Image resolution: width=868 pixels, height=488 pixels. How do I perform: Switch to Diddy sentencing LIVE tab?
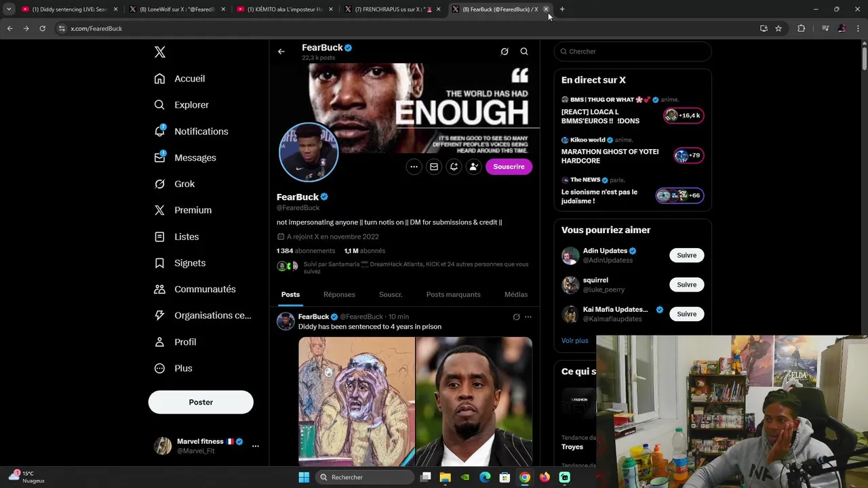click(68, 9)
